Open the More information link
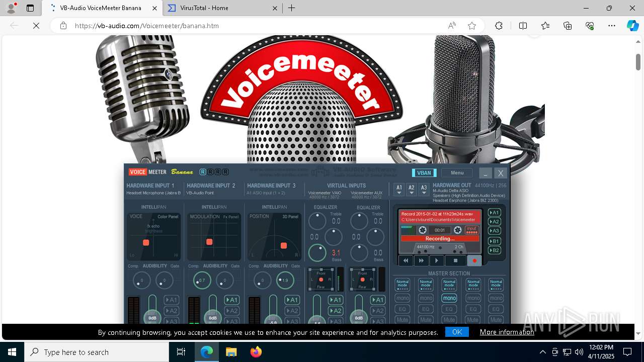Screen dimensions: 644x362 coord(507,332)
